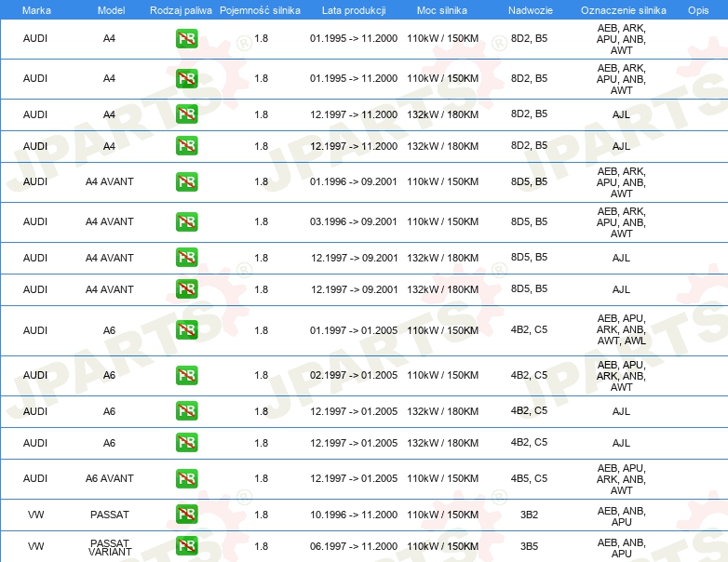
Task: Select VW brand cell in 3B5 row
Action: [35, 546]
